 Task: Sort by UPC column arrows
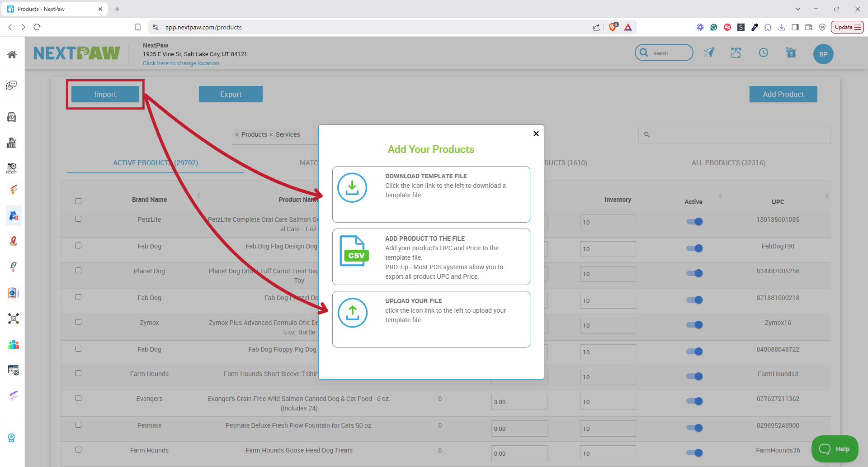click(x=827, y=196)
